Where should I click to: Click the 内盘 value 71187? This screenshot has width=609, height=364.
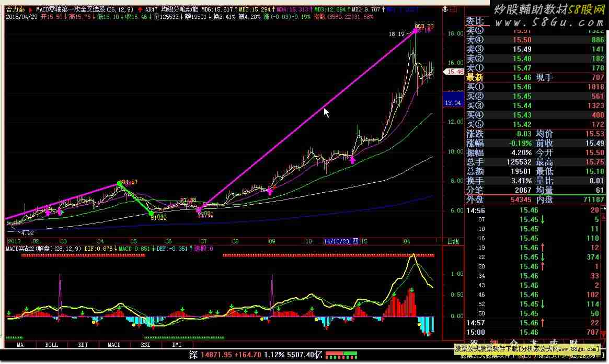click(594, 200)
